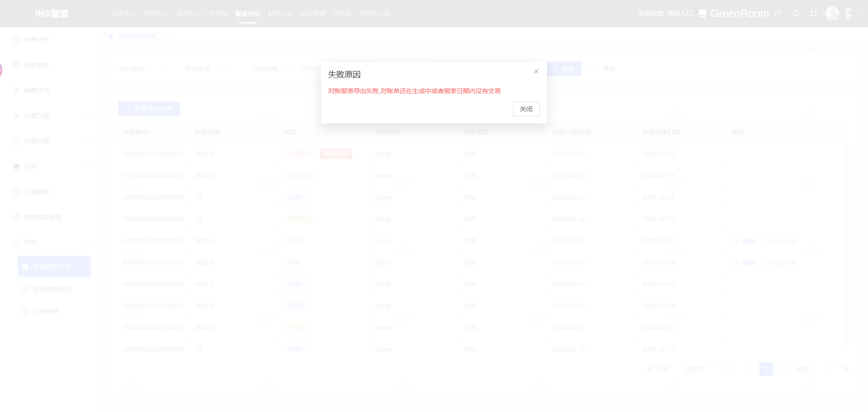Click the 经营日报 sidebar arrow icon
This screenshot has height=412, width=868.
click(x=16, y=116)
